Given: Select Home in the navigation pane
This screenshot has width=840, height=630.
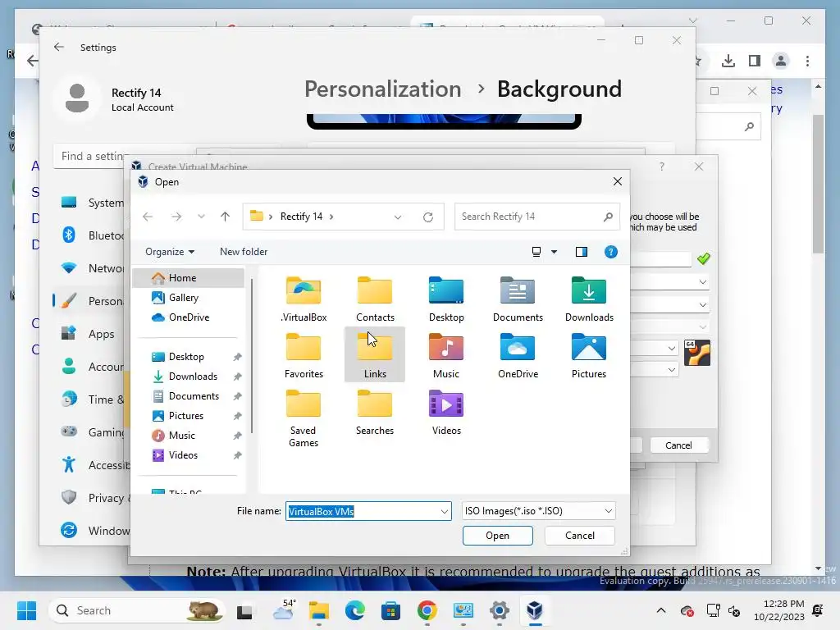Looking at the screenshot, I should click(x=189, y=278).
